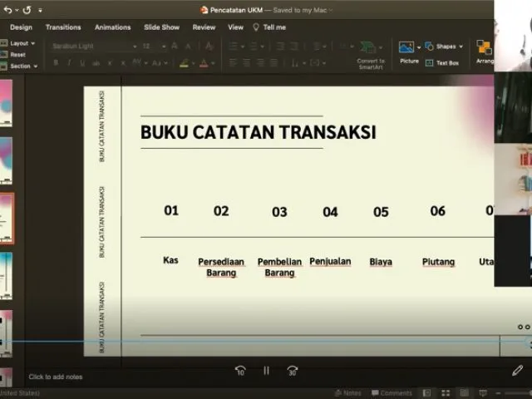This screenshot has width=532, height=399.
Task: Show the Notes pane from status bar
Action: coord(348,393)
